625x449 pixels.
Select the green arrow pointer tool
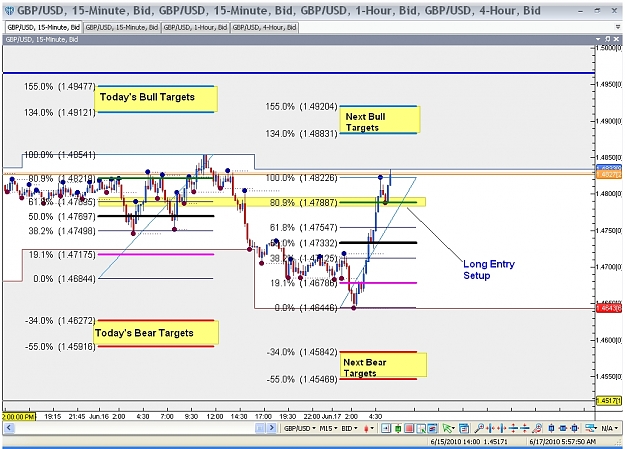click(x=447, y=429)
